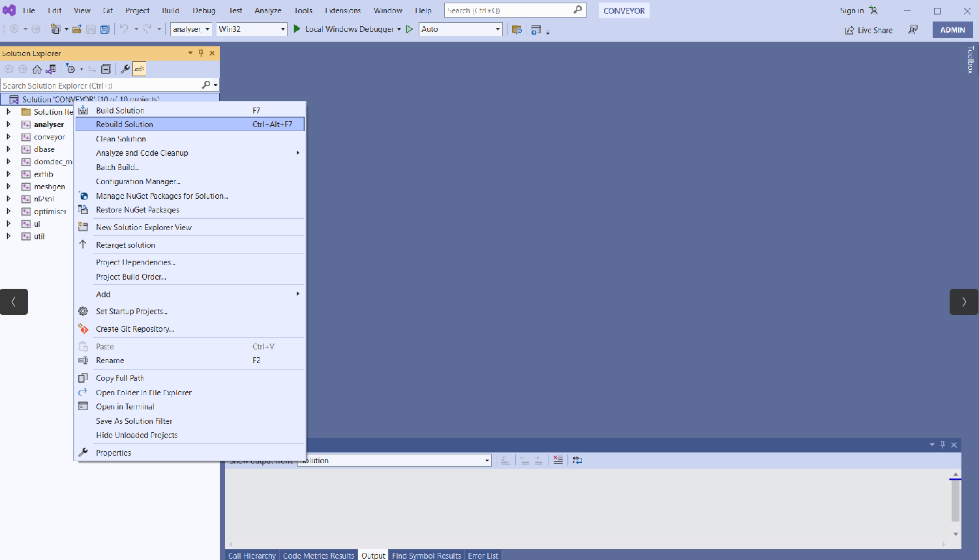
Task: Click the Save All toolbar icon
Action: tap(104, 29)
